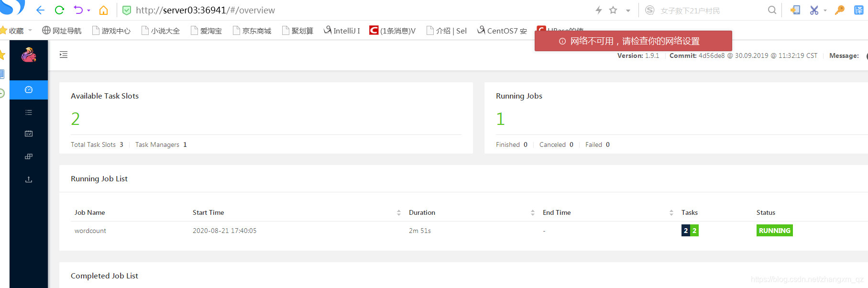Image resolution: width=868 pixels, height=288 pixels.
Task: Open the Completed Jobs sidebar icon
Action: (29, 133)
